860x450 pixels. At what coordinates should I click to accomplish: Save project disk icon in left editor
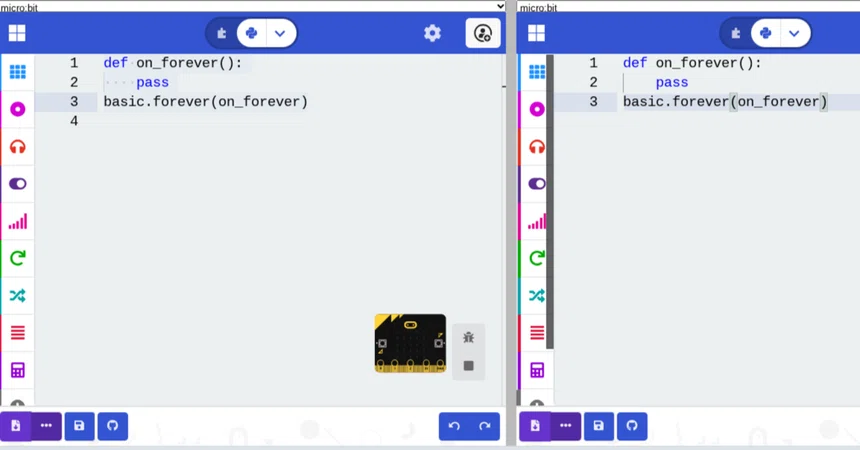pos(80,426)
